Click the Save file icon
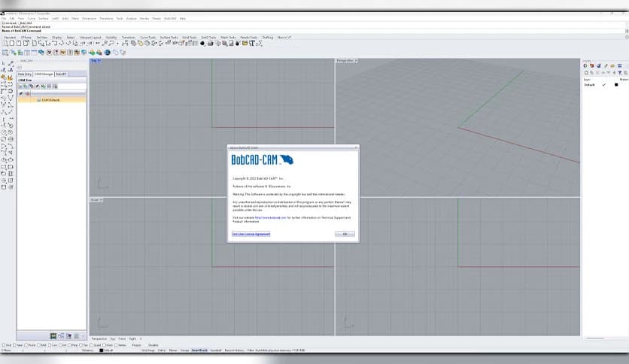 point(19,44)
